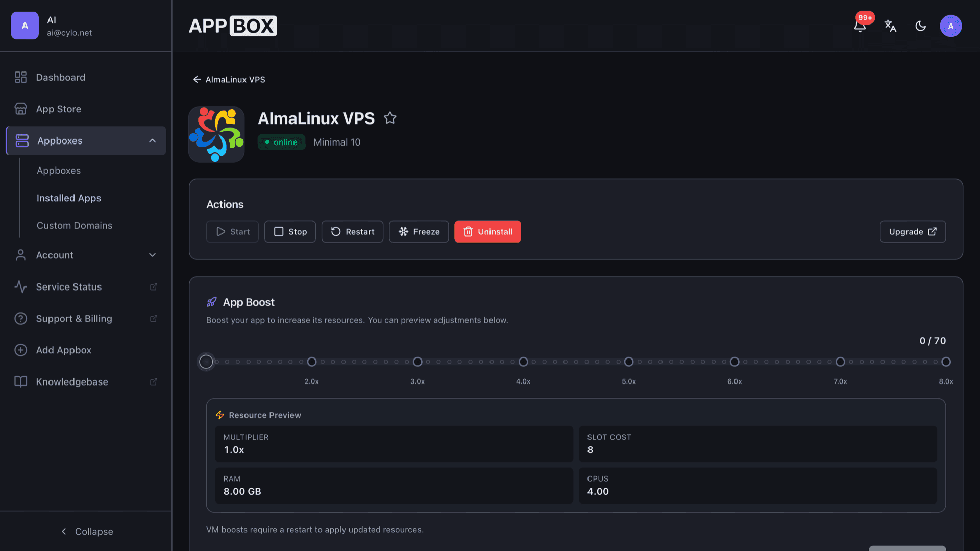980x551 pixels.
Task: Click the MULTIPLIER 1.0x card
Action: click(x=394, y=444)
